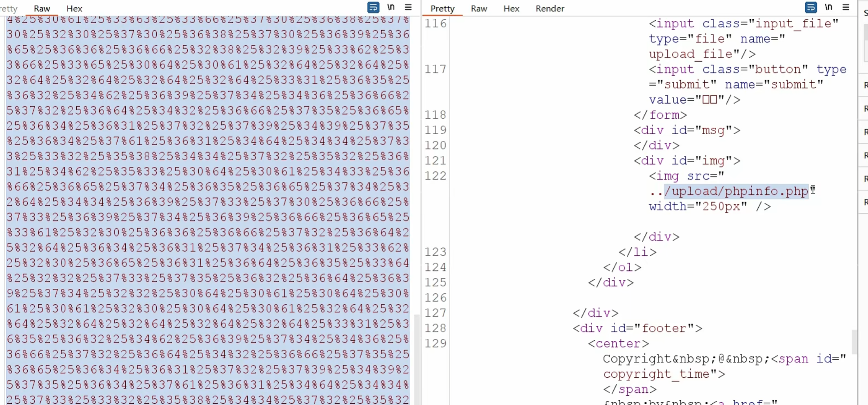Open the Hex tab in the response pane
Viewport: 868px width, 405px height.
tap(511, 9)
